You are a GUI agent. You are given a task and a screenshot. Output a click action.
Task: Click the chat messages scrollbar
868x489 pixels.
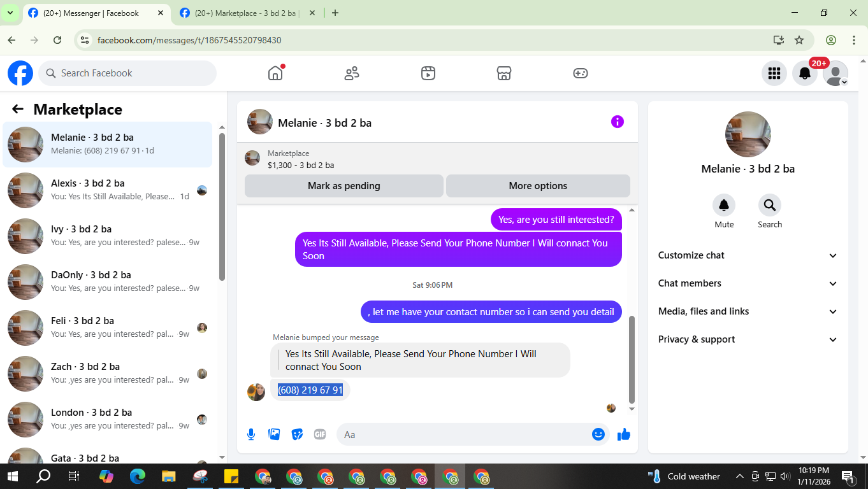point(632,360)
